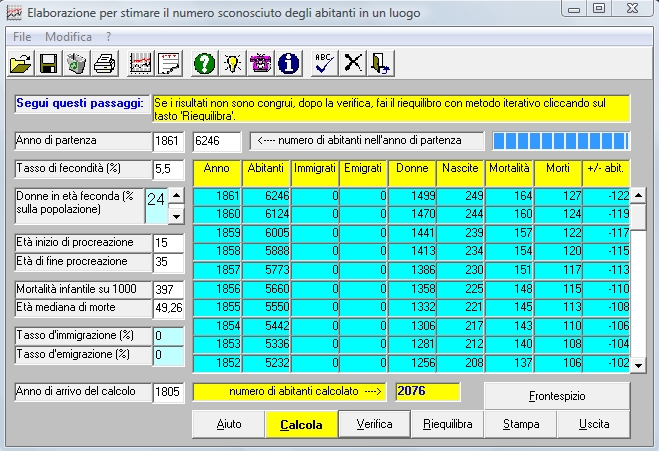Click the green question mark help icon

pyautogui.click(x=204, y=63)
